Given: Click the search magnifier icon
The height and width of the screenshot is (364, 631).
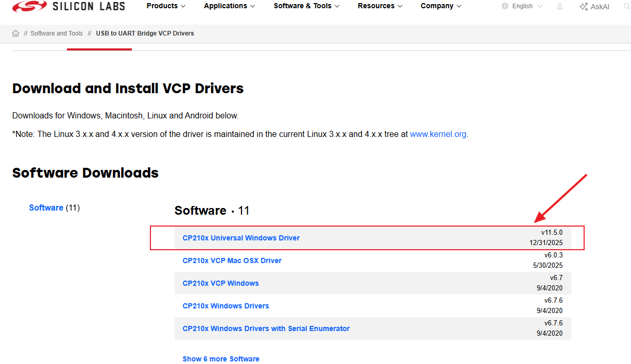Looking at the screenshot, I should pyautogui.click(x=627, y=6).
